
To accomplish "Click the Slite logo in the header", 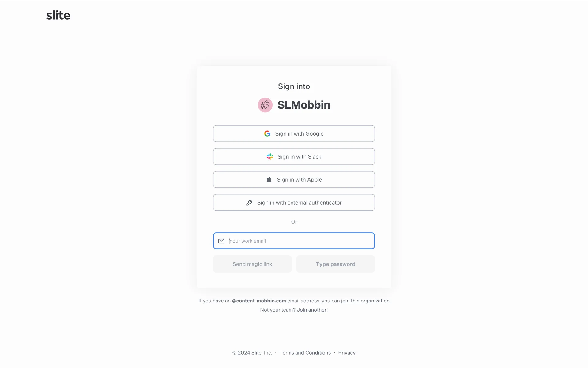I will (x=58, y=15).
